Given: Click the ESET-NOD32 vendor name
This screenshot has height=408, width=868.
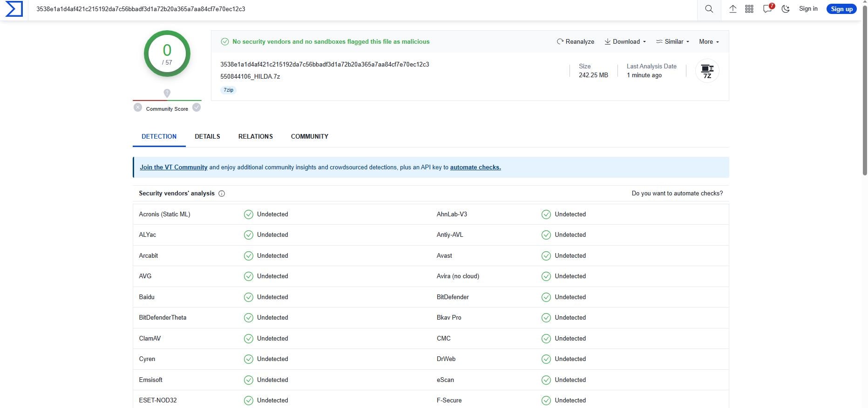Looking at the screenshot, I should tap(158, 401).
